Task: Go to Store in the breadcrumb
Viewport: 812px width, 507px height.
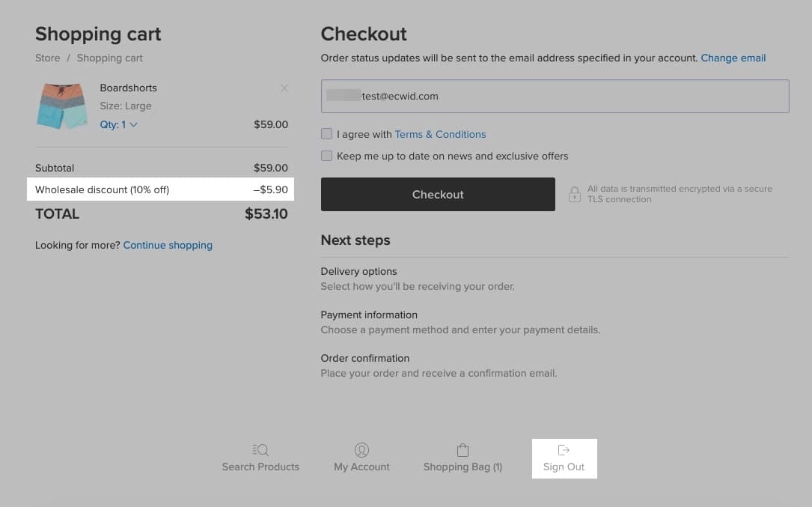Action: 47,58
